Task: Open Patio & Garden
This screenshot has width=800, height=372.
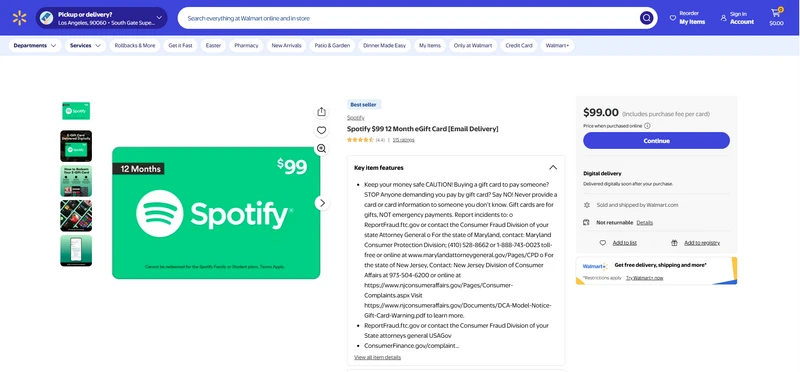Action: click(x=332, y=45)
